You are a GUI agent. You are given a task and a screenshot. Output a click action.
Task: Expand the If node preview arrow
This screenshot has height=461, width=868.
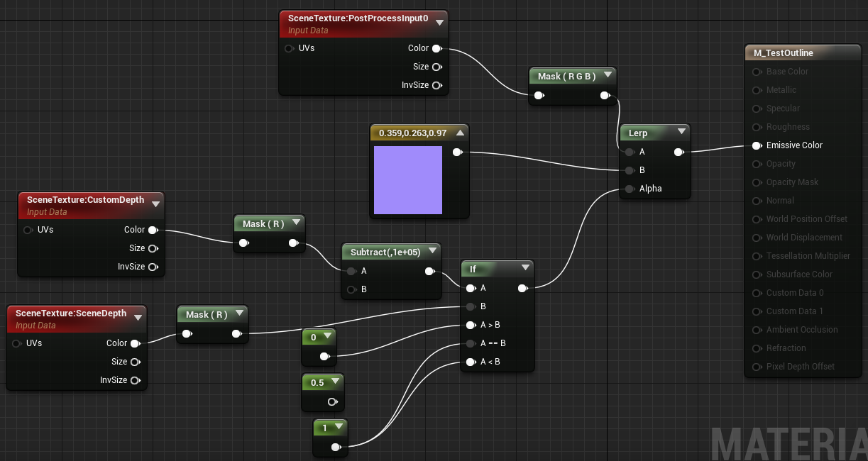[525, 268]
